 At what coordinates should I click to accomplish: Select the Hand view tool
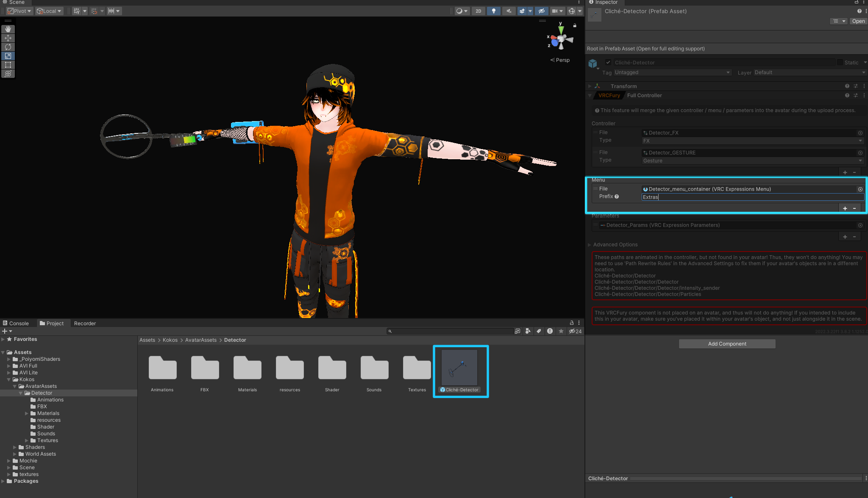coord(8,29)
